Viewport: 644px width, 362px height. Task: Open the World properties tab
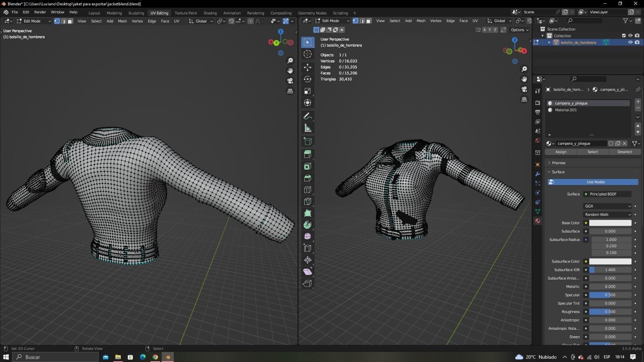537,140
